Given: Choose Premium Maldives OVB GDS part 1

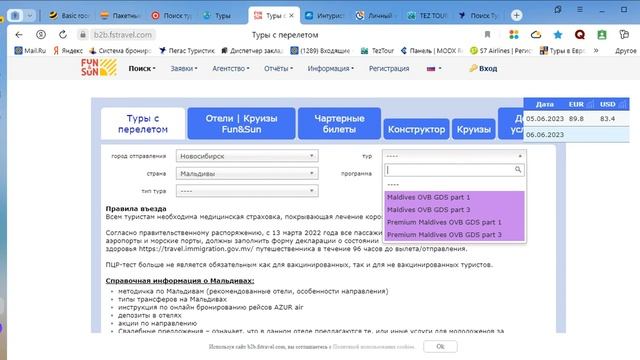Looking at the screenshot, I should [x=454, y=222].
